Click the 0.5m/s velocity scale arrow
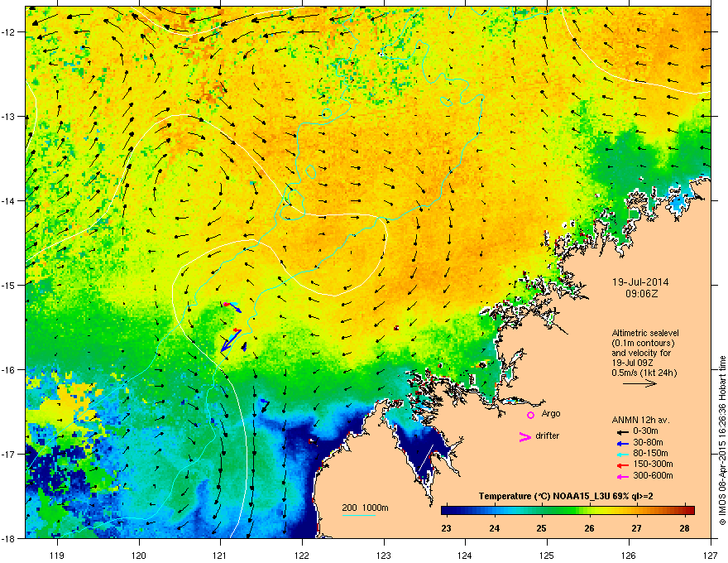Viewport: 728px width, 563px height. click(639, 383)
